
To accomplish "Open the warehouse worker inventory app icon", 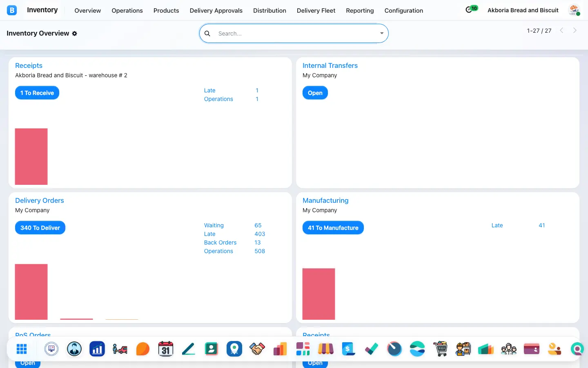I will tap(463, 349).
